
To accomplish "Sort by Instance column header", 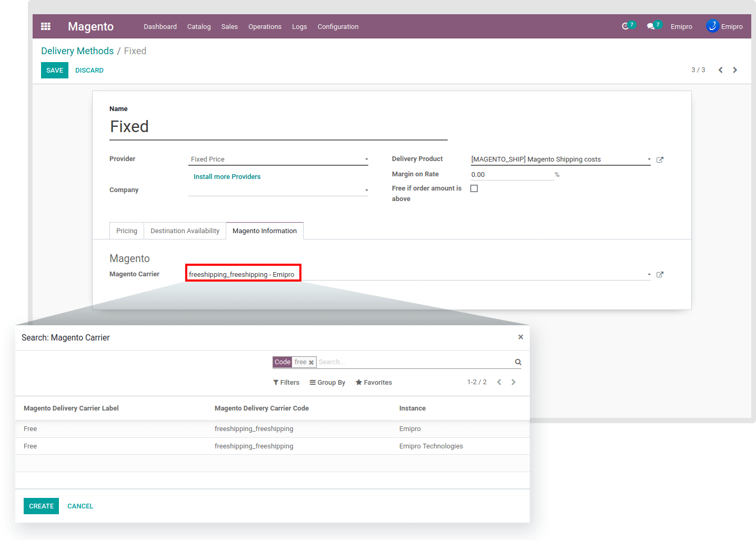I will [x=412, y=408].
